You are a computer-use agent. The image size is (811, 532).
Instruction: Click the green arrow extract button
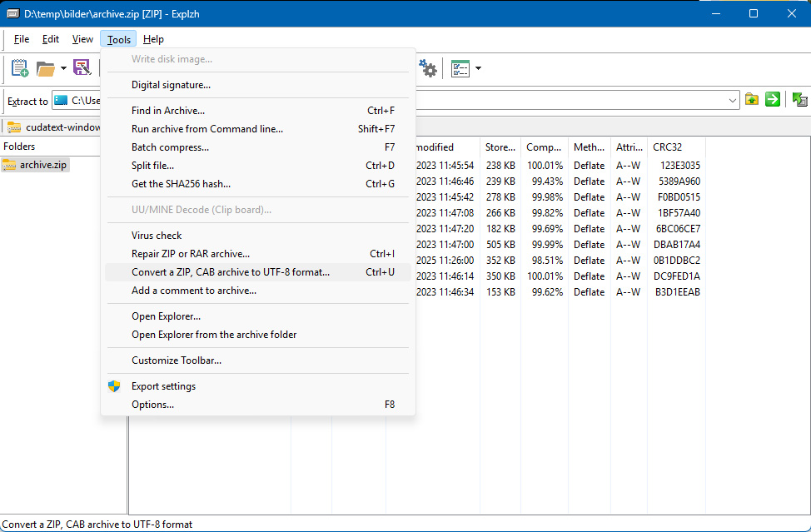tap(772, 99)
